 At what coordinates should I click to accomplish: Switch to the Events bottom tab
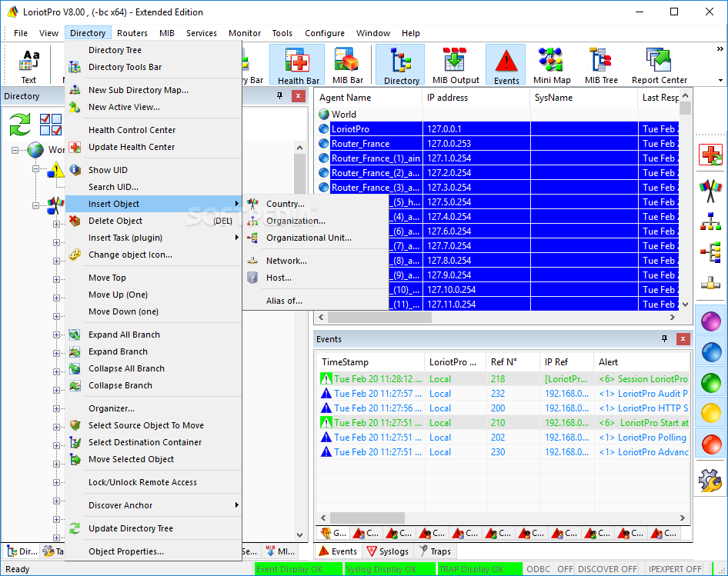point(339,551)
